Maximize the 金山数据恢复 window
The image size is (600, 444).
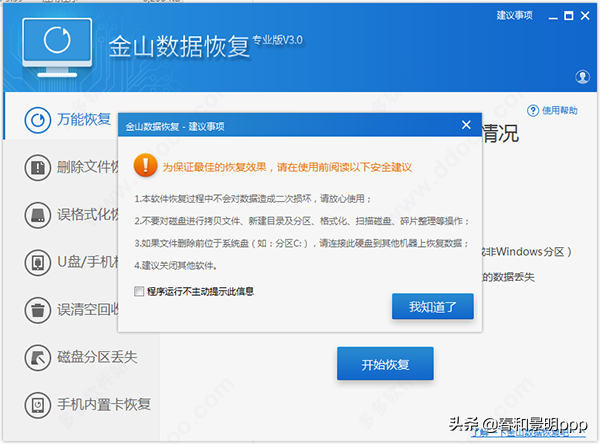(x=569, y=16)
